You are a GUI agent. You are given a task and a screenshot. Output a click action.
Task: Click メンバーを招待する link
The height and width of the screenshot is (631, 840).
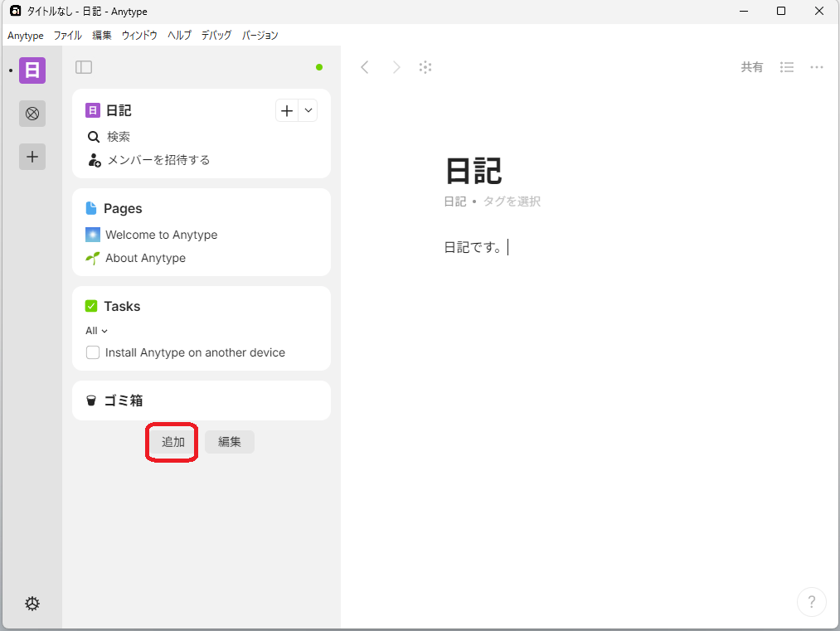(158, 160)
